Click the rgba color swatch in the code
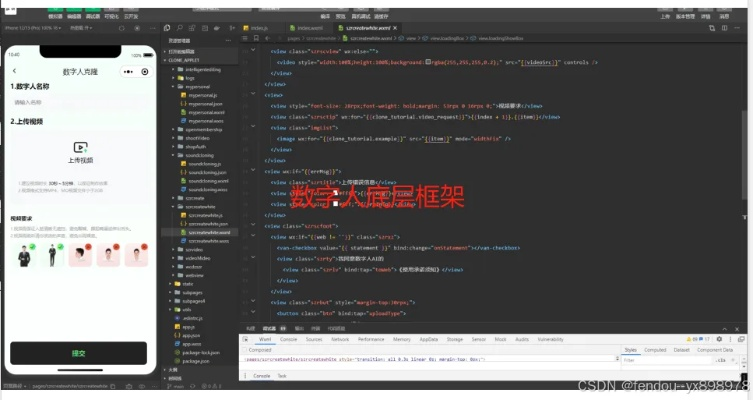This screenshot has width=753, height=400. click(x=428, y=62)
